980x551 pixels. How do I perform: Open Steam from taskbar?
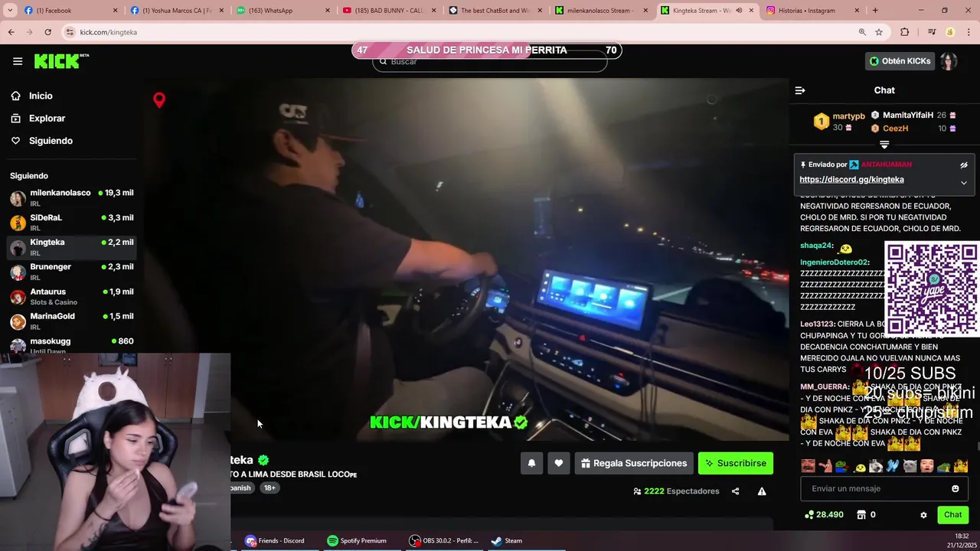[507, 540]
